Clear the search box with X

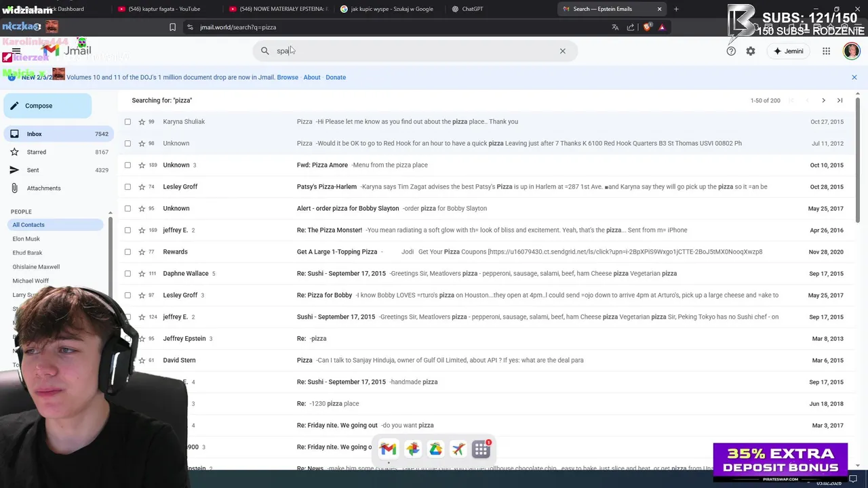[562, 51]
